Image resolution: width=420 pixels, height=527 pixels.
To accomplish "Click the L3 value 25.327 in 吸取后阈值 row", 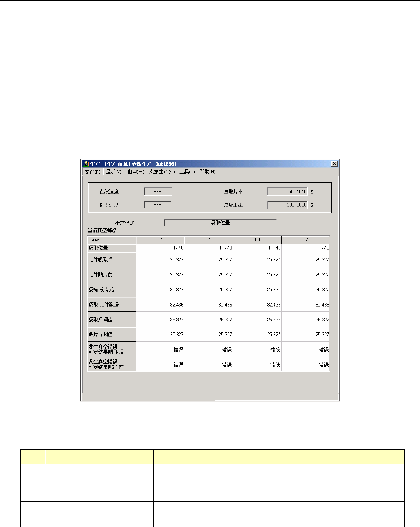I will point(257,320).
